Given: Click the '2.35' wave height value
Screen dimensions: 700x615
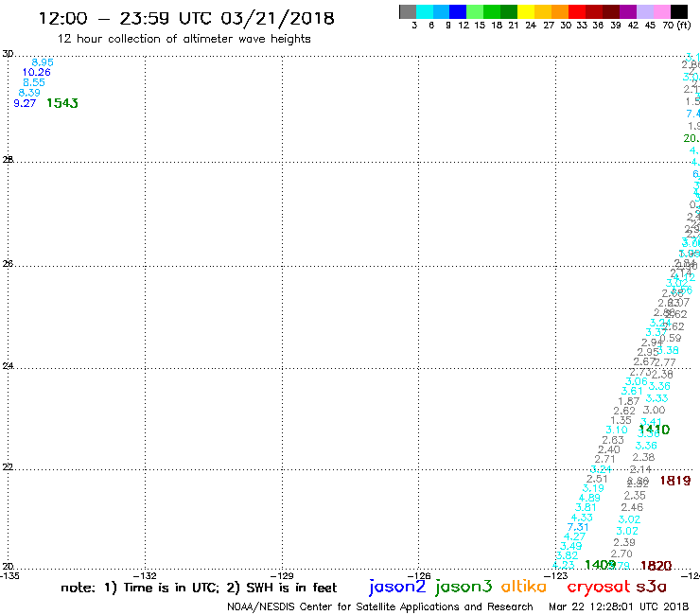Looking at the screenshot, I should [x=635, y=495].
